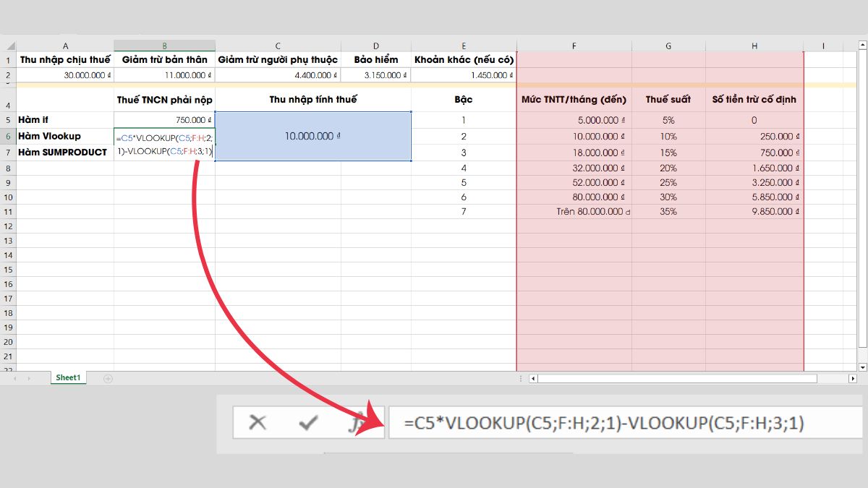
Task: Click the Thuế suất header cell
Action: (667, 99)
